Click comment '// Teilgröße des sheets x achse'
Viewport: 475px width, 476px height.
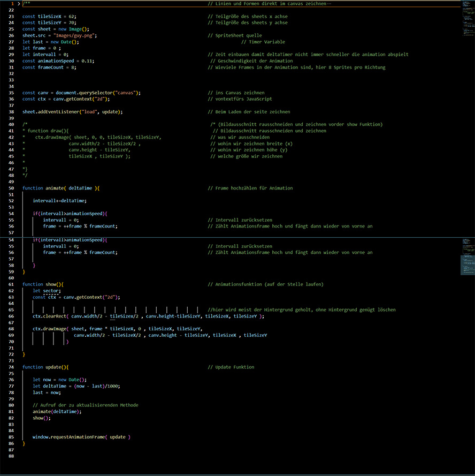(248, 17)
